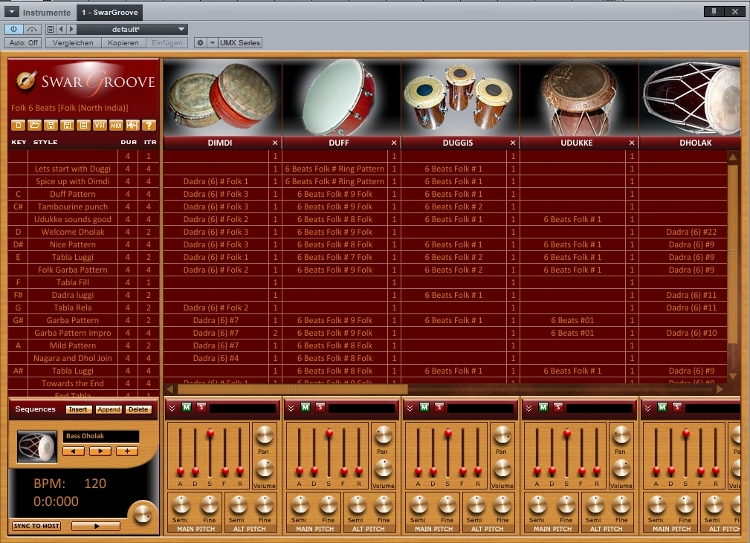Click the SwarGroove logo icon

pos(25,80)
